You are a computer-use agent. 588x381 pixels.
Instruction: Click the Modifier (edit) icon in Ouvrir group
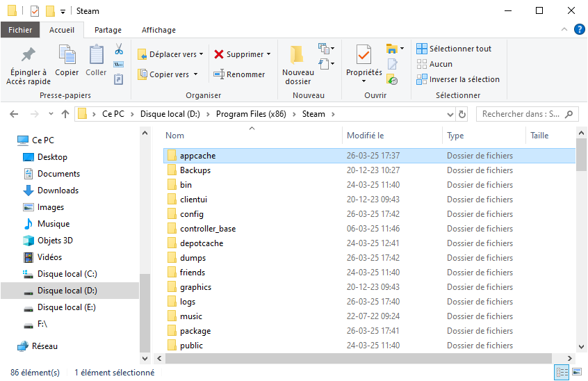click(x=392, y=64)
